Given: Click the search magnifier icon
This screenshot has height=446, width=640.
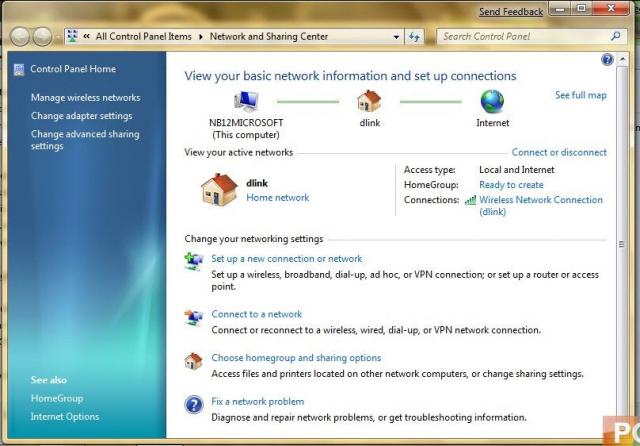Looking at the screenshot, I should (616, 36).
